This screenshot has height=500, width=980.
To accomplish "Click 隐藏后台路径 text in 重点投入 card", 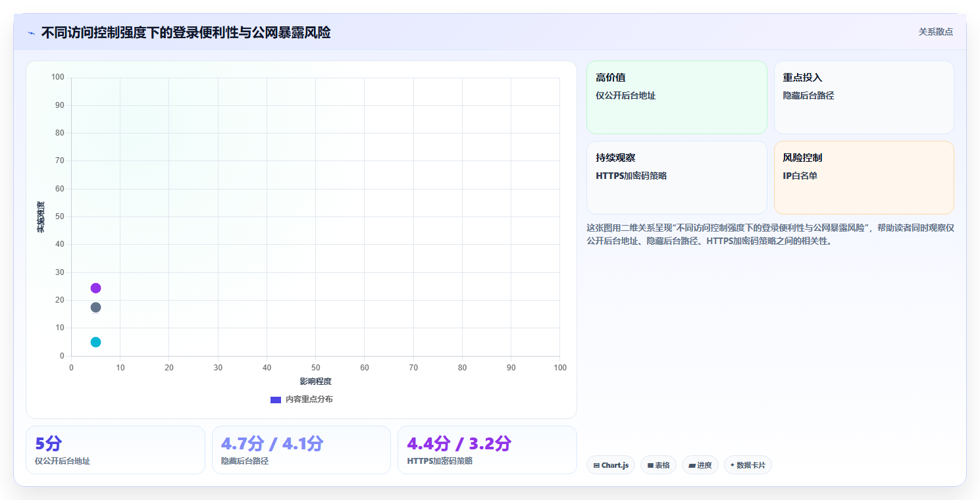I will pyautogui.click(x=808, y=95).
